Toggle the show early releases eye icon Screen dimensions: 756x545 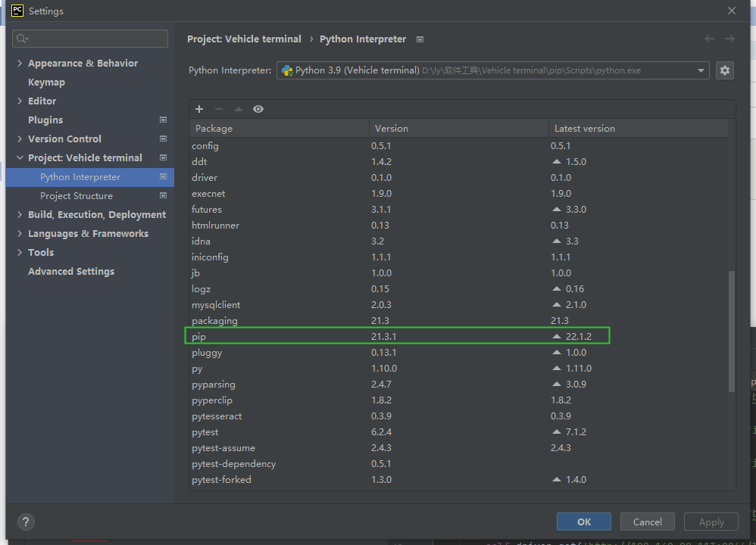[258, 109]
